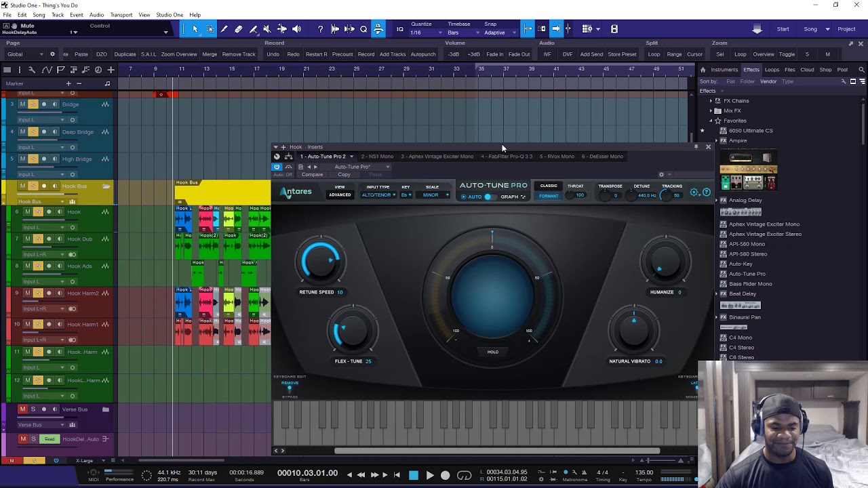The height and width of the screenshot is (488, 868).
Task: Open the Input Type Alto/Tenor dropdown
Action: [x=378, y=195]
